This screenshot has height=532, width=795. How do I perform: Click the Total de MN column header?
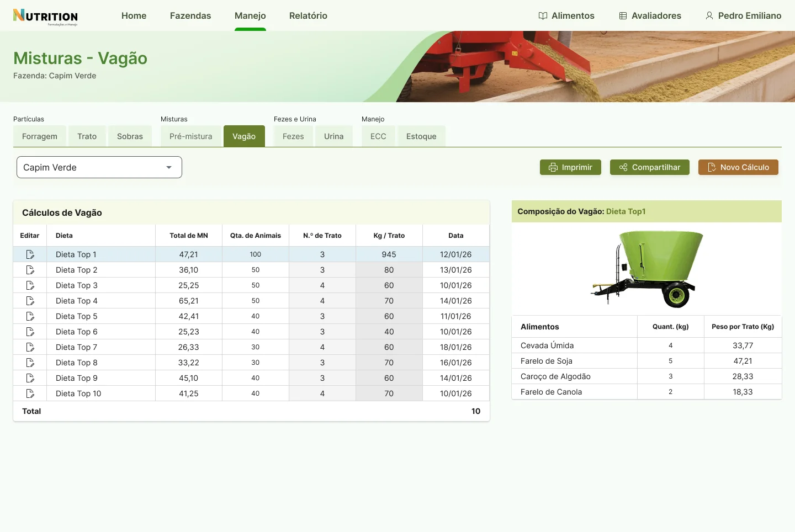tap(189, 236)
